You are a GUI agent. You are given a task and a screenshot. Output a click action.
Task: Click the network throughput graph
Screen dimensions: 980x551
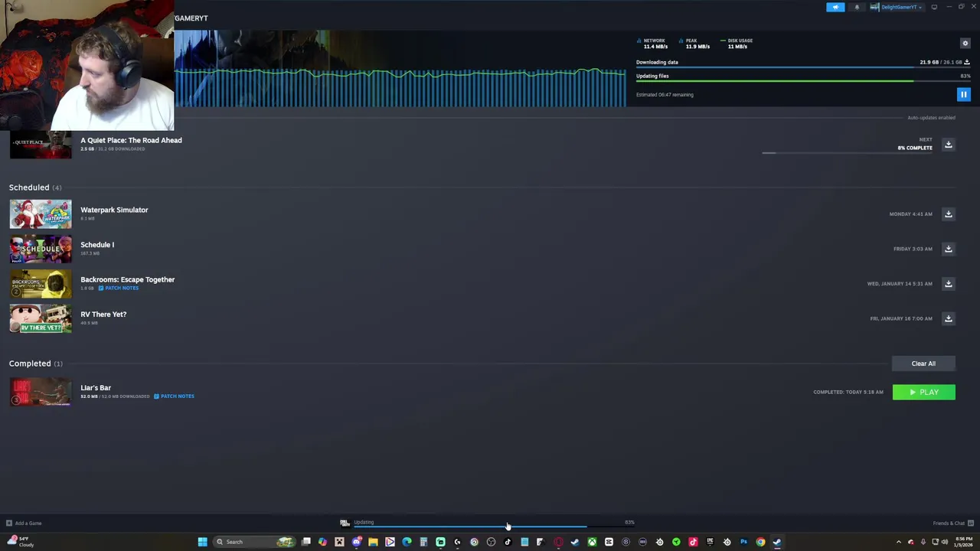(x=400, y=86)
